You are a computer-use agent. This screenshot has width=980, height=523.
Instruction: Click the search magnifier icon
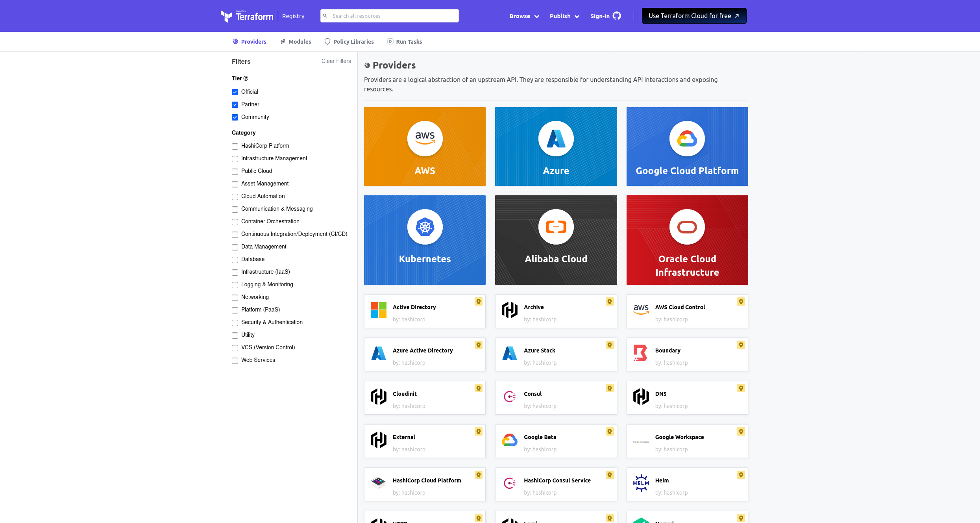point(325,16)
